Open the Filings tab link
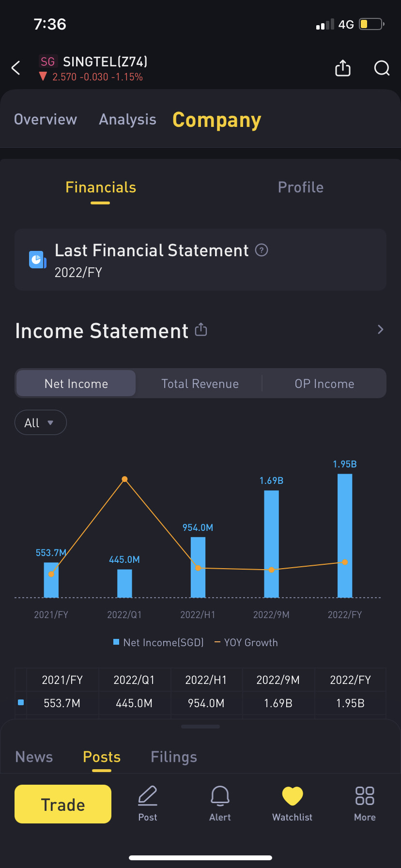 click(174, 757)
